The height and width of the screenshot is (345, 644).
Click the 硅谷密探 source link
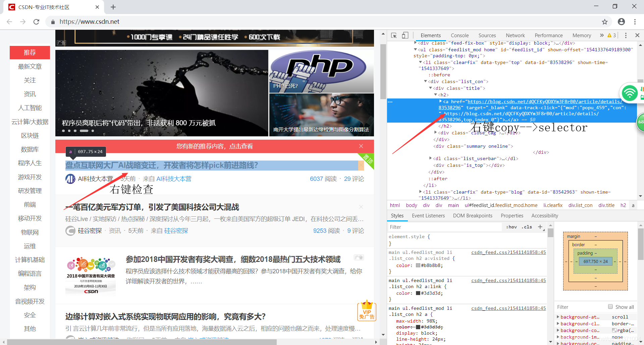click(x=176, y=231)
